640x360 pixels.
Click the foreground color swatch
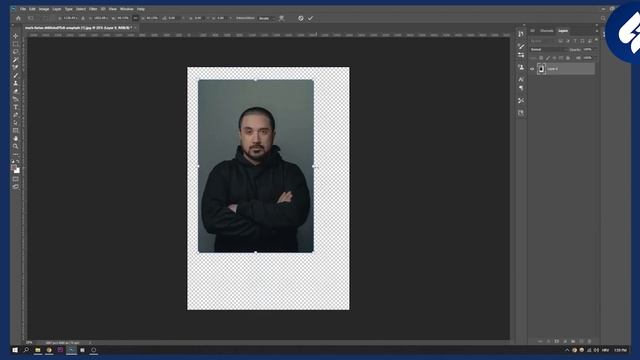(x=14, y=167)
